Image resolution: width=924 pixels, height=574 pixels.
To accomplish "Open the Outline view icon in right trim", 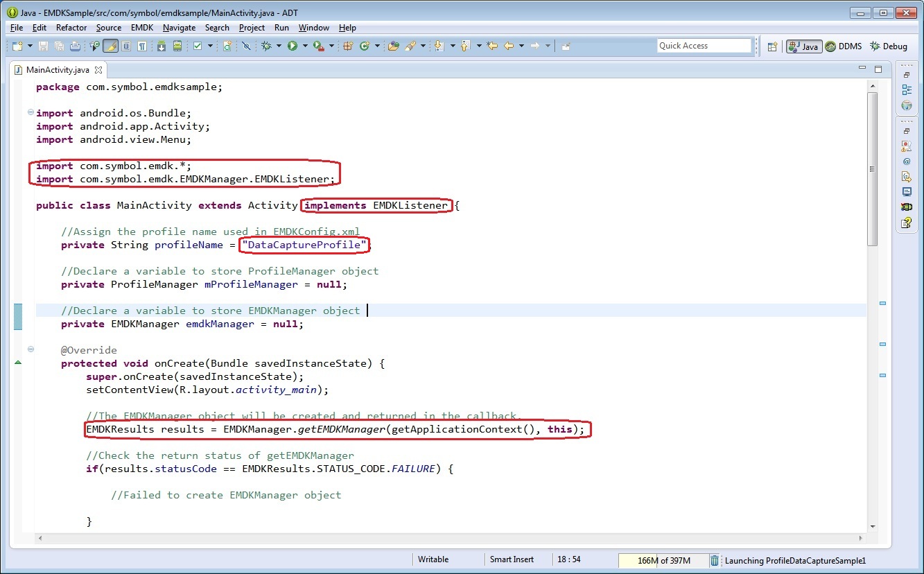I will [906, 89].
